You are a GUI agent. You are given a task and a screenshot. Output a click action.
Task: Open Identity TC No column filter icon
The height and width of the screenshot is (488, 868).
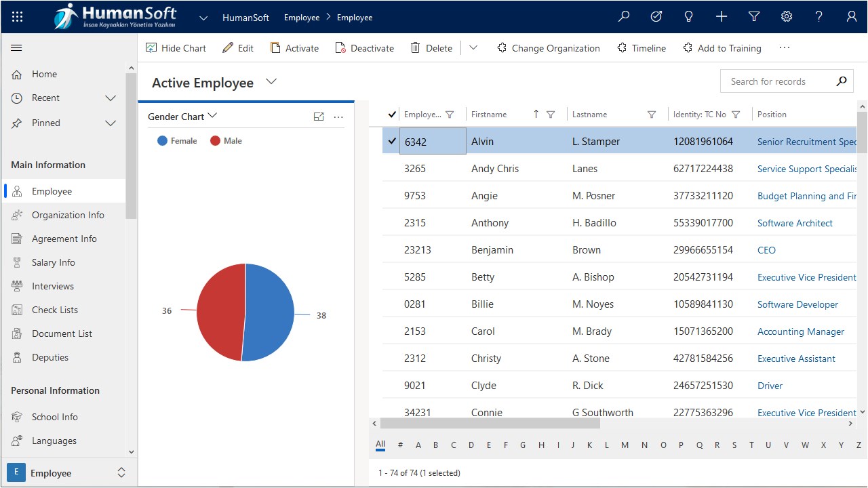[736, 115]
